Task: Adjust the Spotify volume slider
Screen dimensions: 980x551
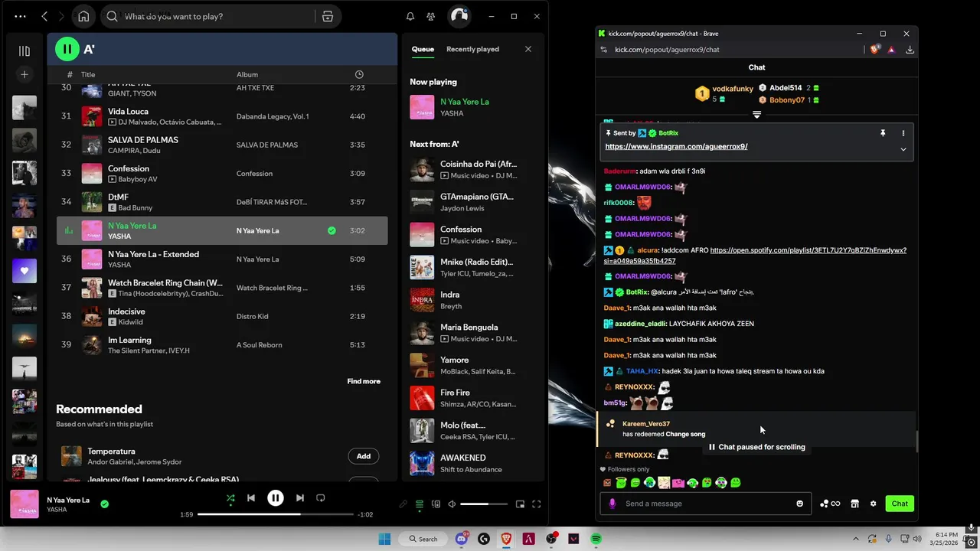Action: (x=485, y=504)
